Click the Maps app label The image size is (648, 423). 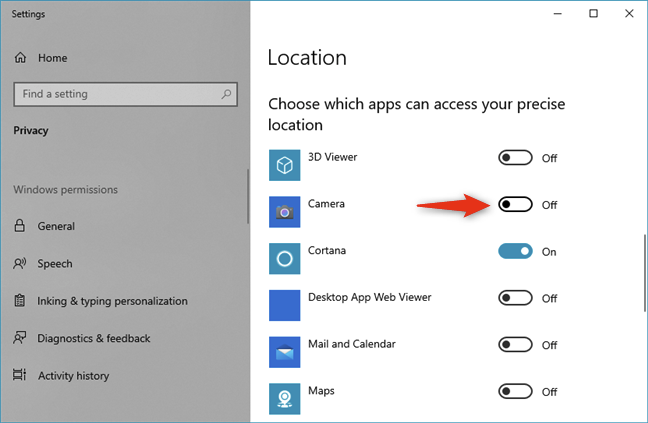(x=321, y=391)
